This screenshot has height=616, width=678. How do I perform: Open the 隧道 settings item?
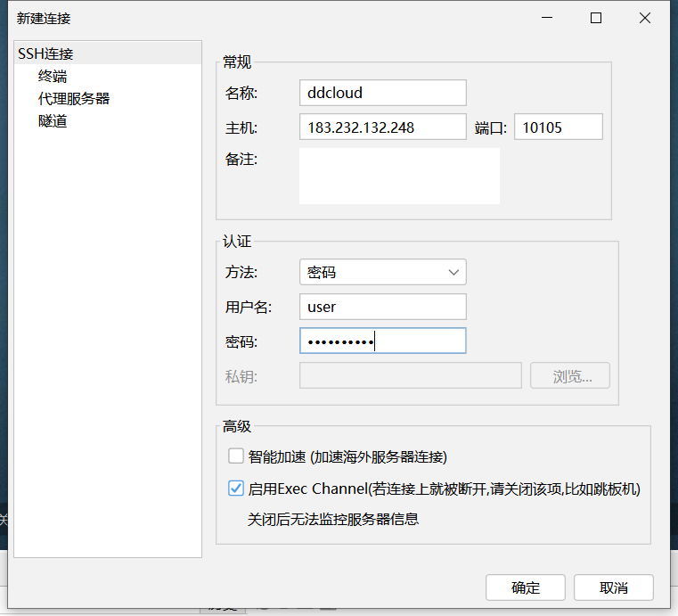pyautogui.click(x=53, y=121)
